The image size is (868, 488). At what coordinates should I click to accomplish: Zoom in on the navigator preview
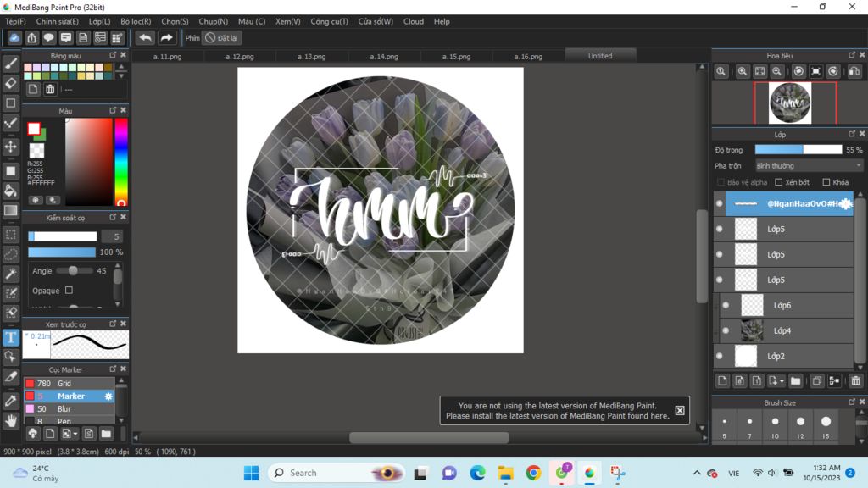[743, 71]
